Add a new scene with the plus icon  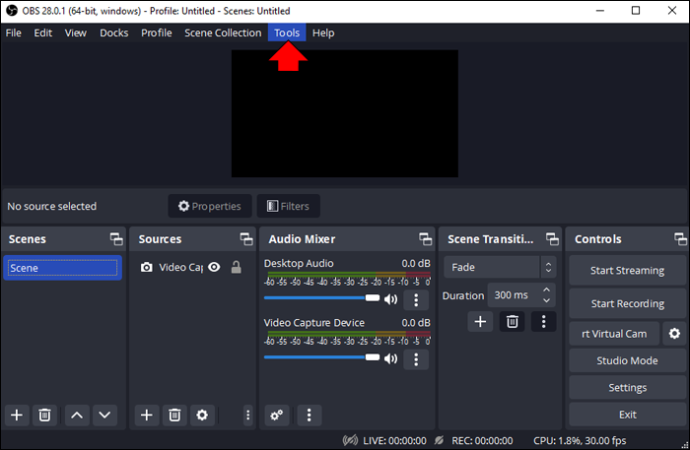(17, 415)
